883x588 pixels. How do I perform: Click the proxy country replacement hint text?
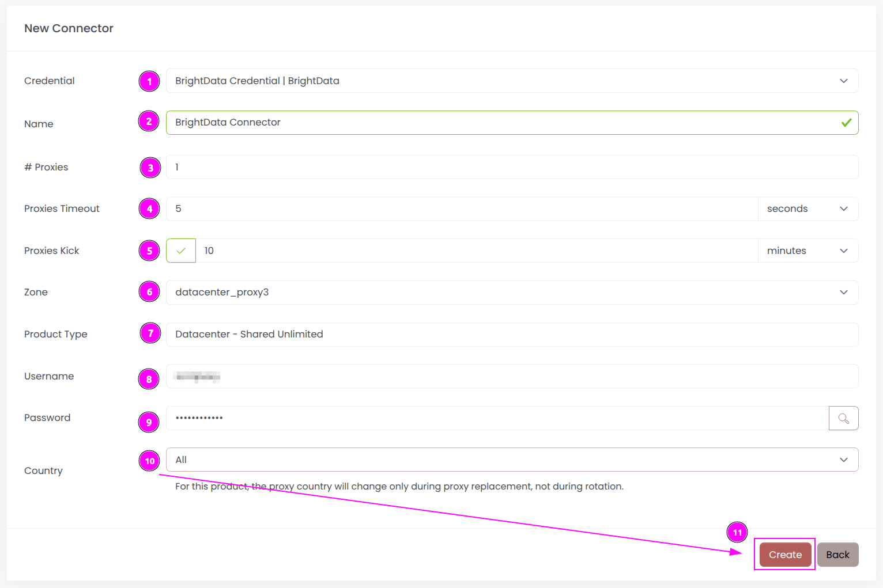(399, 486)
